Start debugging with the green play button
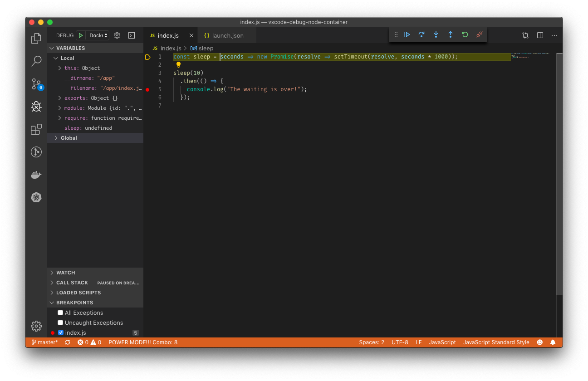The image size is (588, 381). pos(81,35)
